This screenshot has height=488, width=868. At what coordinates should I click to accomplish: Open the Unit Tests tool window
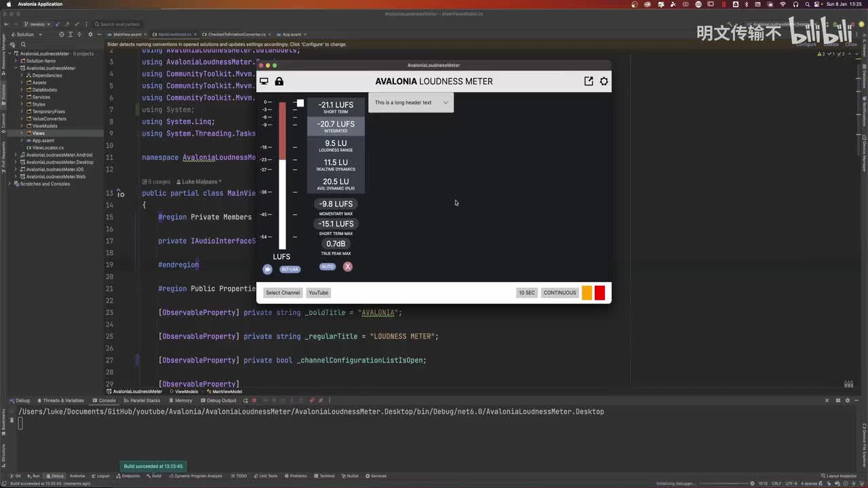point(265,476)
